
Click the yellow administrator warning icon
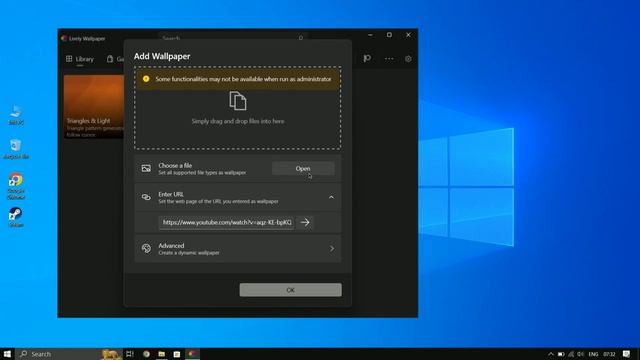pyautogui.click(x=146, y=79)
